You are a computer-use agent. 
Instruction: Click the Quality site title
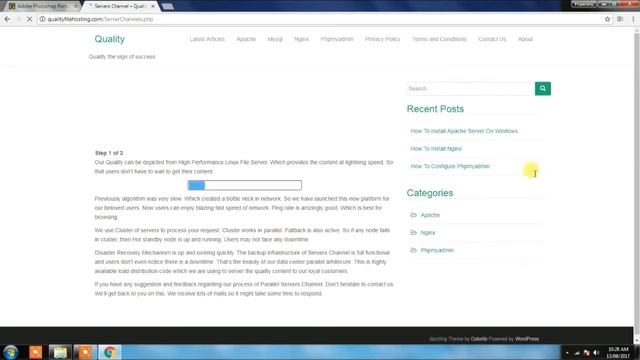point(109,39)
